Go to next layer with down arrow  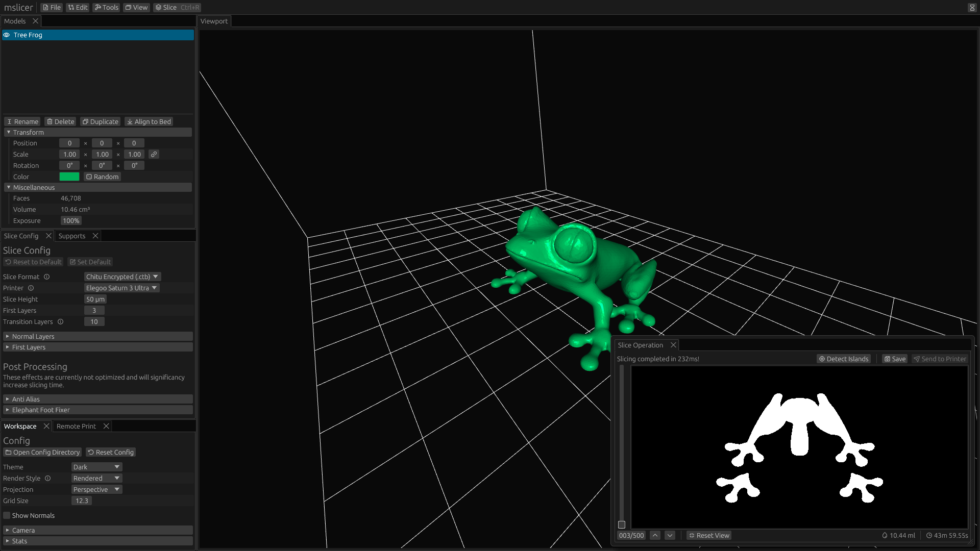pos(670,535)
